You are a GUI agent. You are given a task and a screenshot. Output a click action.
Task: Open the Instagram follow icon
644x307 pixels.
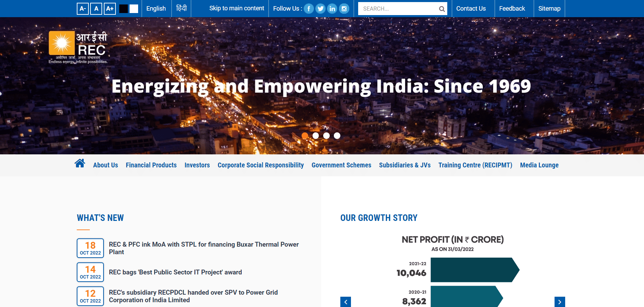[344, 9]
